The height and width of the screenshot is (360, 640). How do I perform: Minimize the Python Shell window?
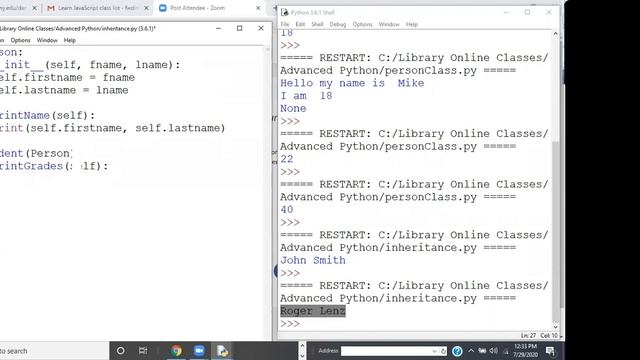tap(507, 12)
